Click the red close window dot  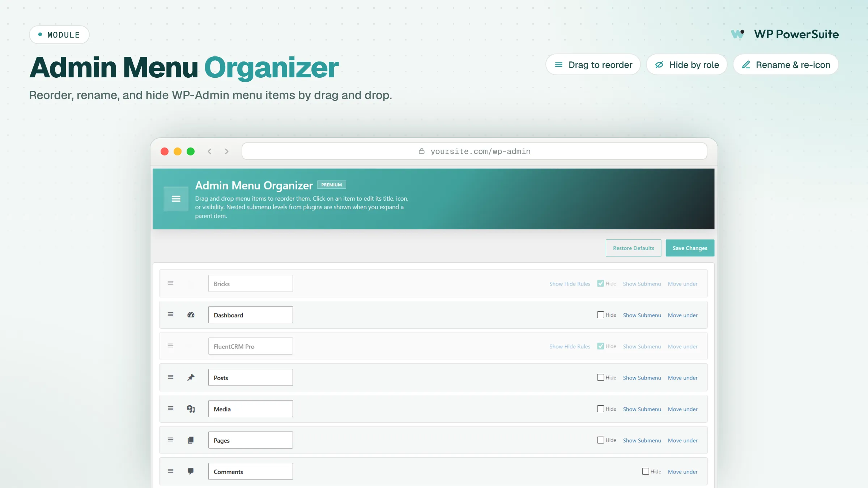coord(165,151)
